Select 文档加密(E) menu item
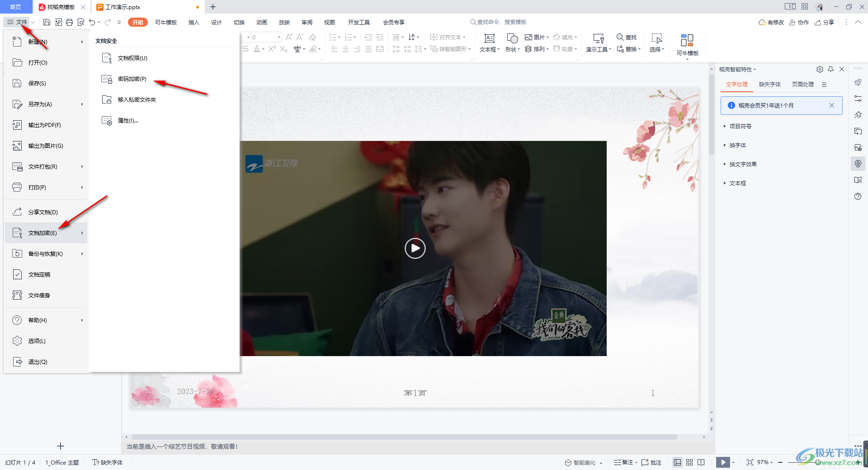This screenshot has height=470, width=868. (x=46, y=233)
